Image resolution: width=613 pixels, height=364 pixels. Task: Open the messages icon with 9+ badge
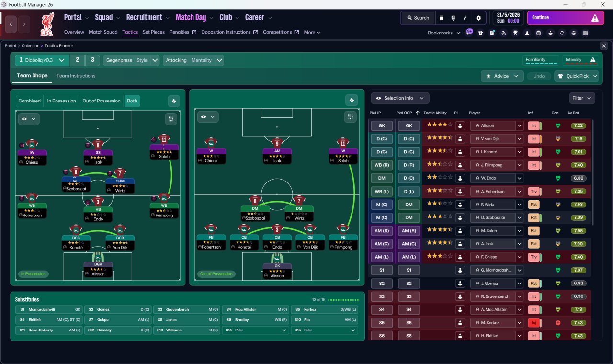[469, 33]
